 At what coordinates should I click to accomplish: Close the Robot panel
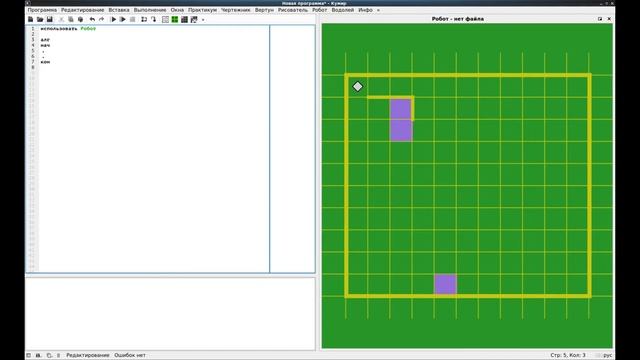[x=609, y=19]
